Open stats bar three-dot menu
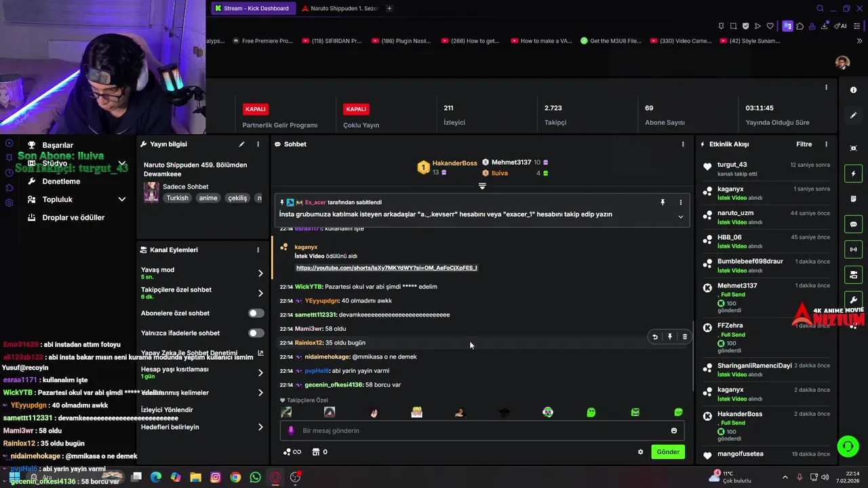 tap(826, 87)
